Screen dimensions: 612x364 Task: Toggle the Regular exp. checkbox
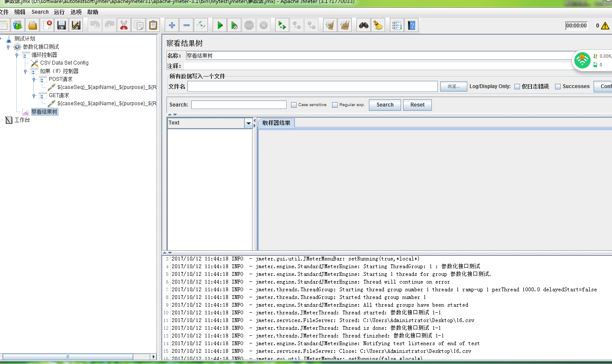335,105
